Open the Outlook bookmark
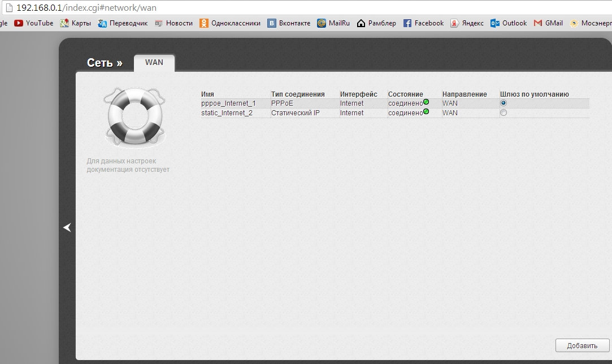Image resolution: width=612 pixels, height=364 pixels. point(509,23)
